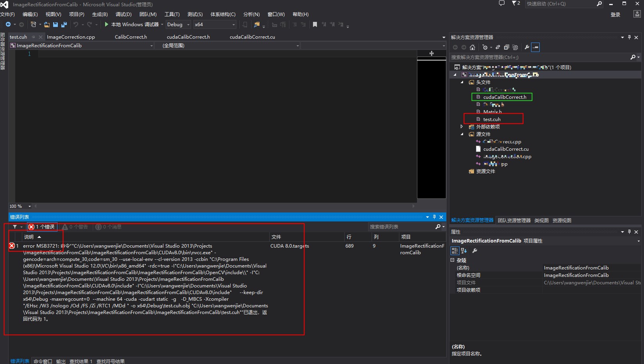Open the x64 platform dropdown
Viewport: 644px width, 364px height.
[215, 24]
